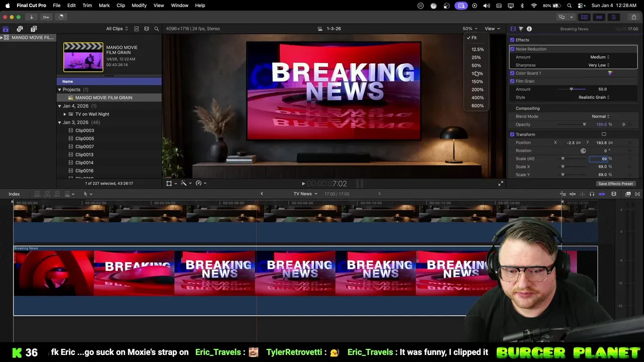Image resolution: width=644 pixels, height=362 pixels.
Task: Select MANGO MOVIE FILM GRAIN project thumbnail
Action: click(83, 57)
